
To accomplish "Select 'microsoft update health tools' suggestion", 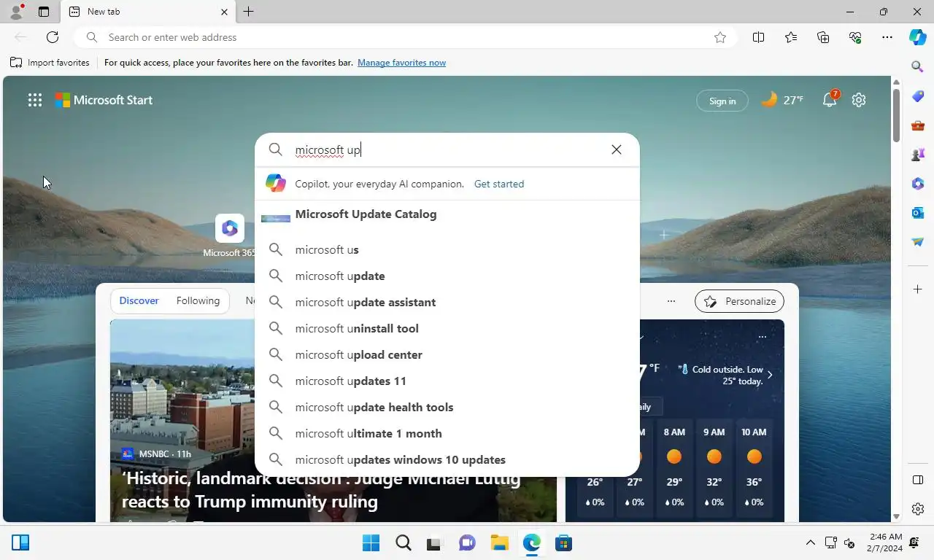I will 447,407.
